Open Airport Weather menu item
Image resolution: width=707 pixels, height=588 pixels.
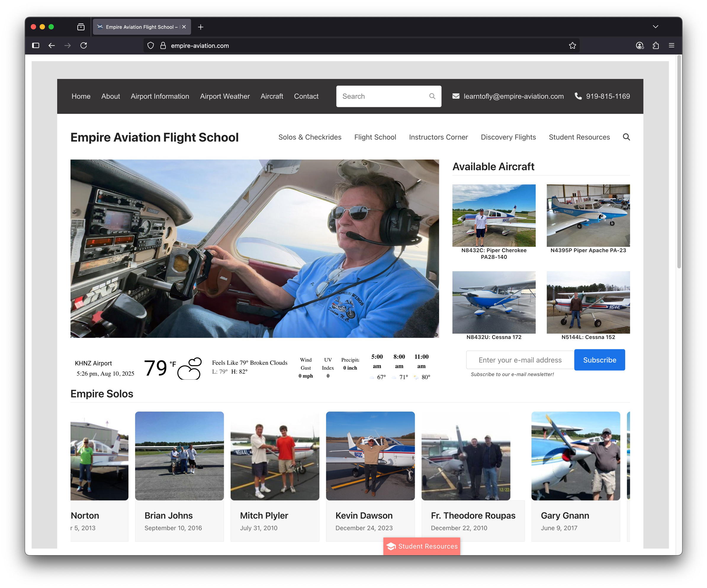pyautogui.click(x=225, y=96)
